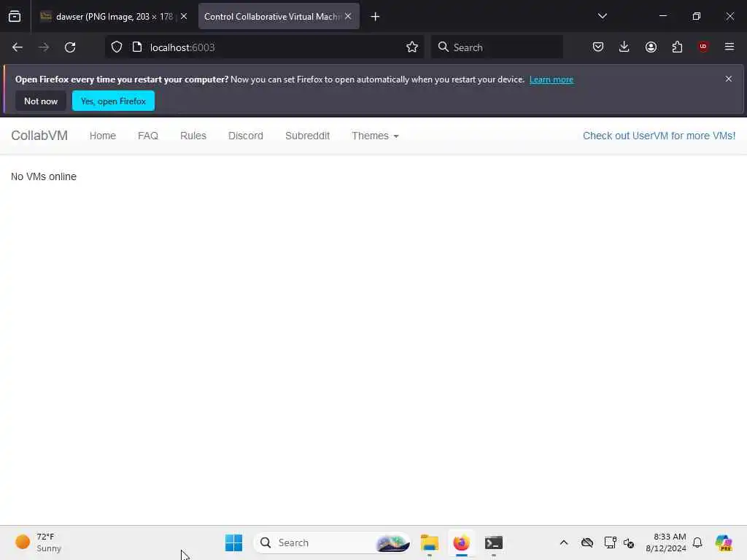Screen dimensions: 747x560
Task: Click the CollabVM brand logo text
Action: 39,136
